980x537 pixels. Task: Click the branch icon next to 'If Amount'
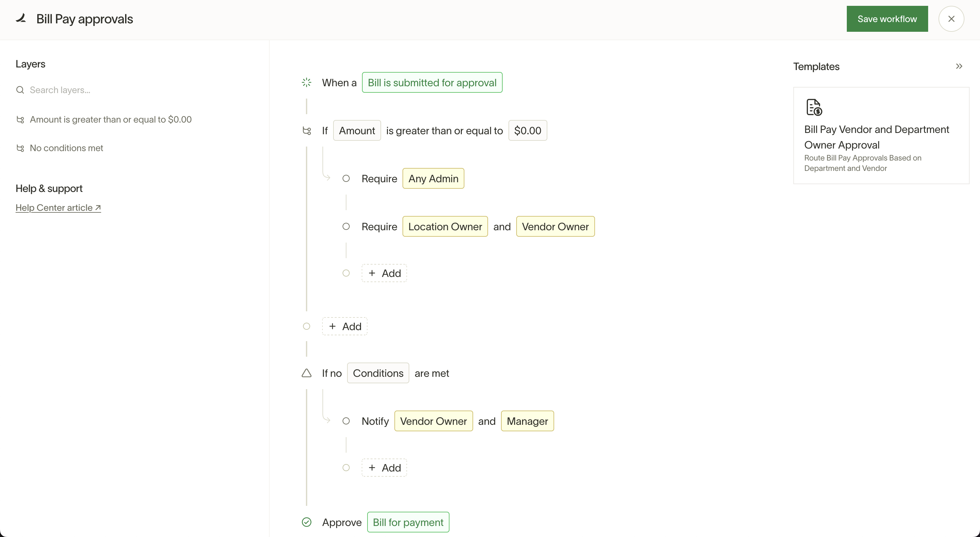coord(306,131)
